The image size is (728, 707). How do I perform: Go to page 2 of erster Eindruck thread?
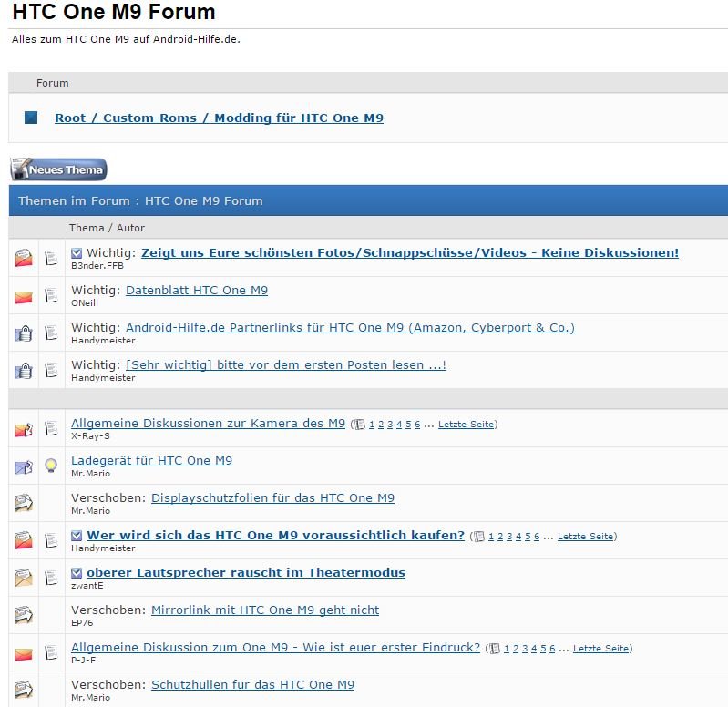tap(516, 649)
